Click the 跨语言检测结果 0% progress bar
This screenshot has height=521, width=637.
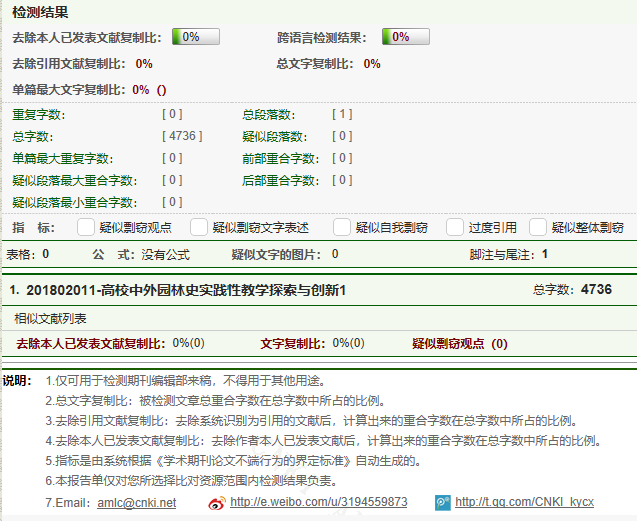tap(405, 37)
